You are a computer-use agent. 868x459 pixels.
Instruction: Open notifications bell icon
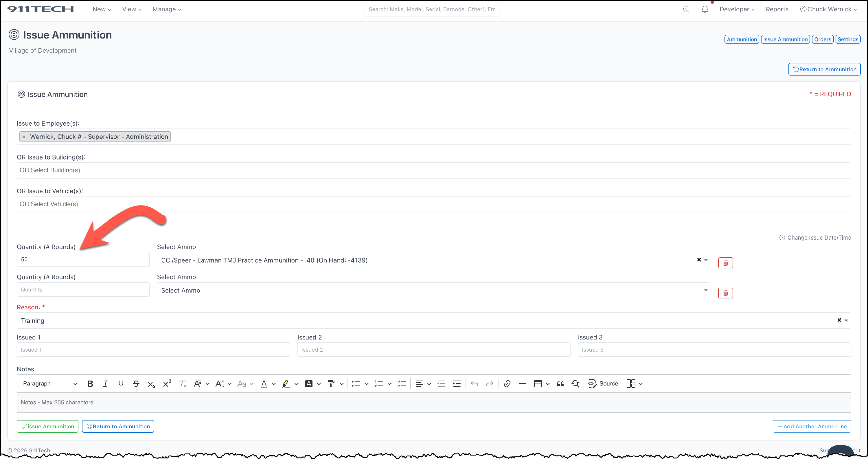pos(705,9)
